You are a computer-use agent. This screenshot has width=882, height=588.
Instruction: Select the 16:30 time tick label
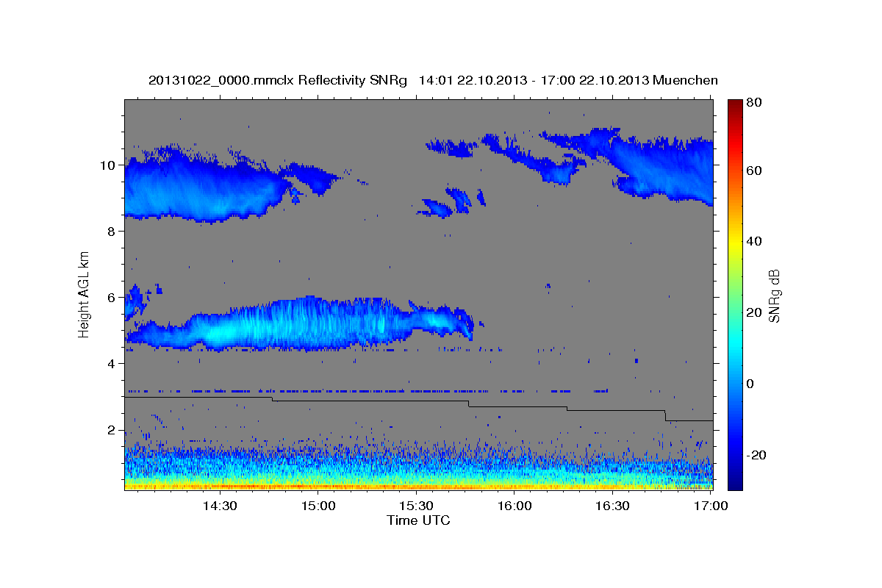tap(613, 506)
